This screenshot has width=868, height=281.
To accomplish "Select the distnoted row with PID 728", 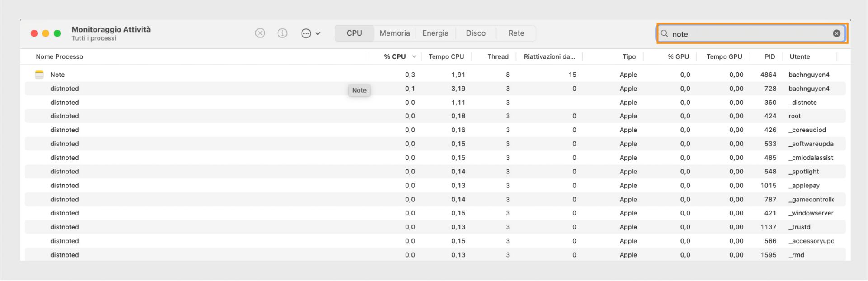I will pos(435,89).
